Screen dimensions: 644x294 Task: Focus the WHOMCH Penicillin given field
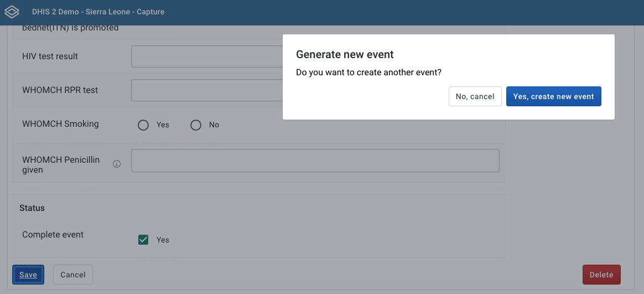(315, 161)
